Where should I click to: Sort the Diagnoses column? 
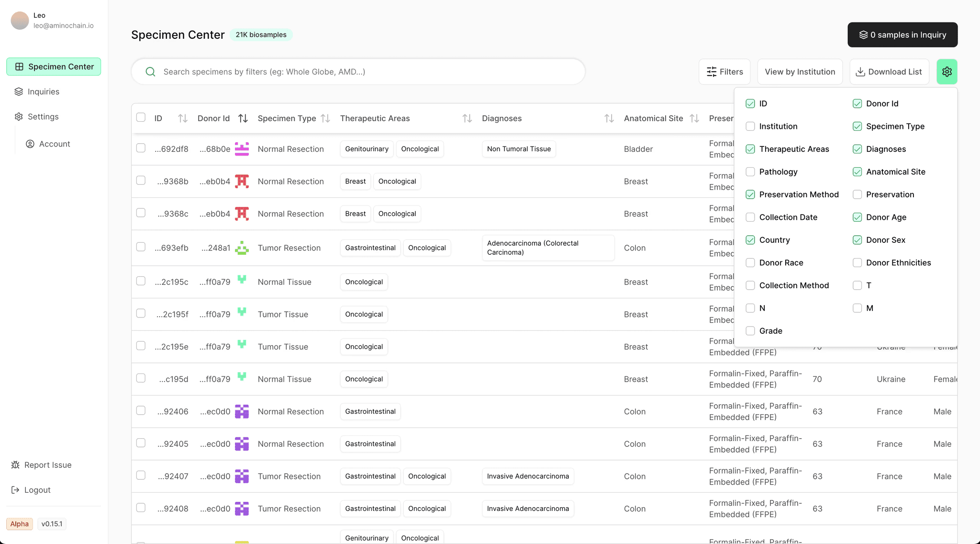609,118
